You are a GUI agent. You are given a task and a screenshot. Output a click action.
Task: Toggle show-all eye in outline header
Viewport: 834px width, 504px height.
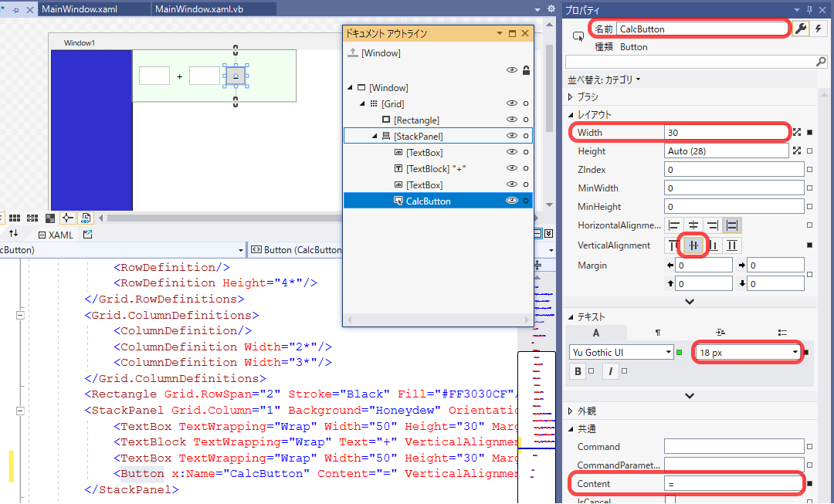click(x=512, y=69)
